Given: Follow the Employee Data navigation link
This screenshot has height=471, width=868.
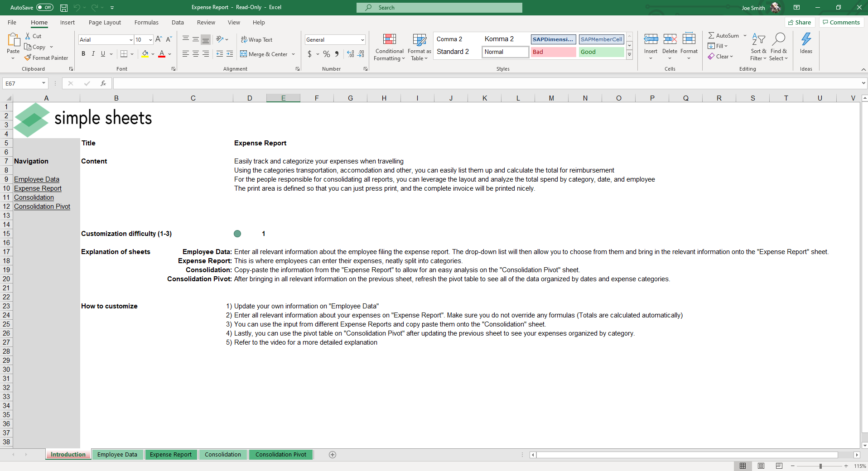Looking at the screenshot, I should click(37, 179).
